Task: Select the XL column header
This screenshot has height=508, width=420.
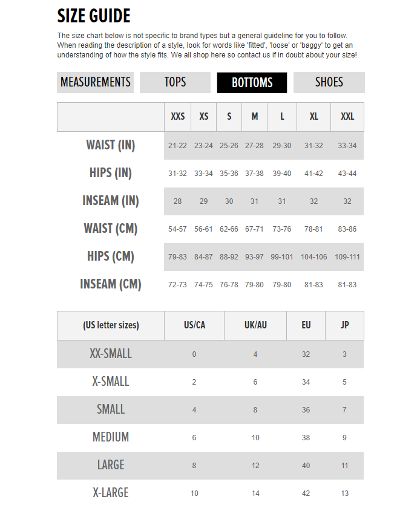Action: pyautogui.click(x=313, y=117)
